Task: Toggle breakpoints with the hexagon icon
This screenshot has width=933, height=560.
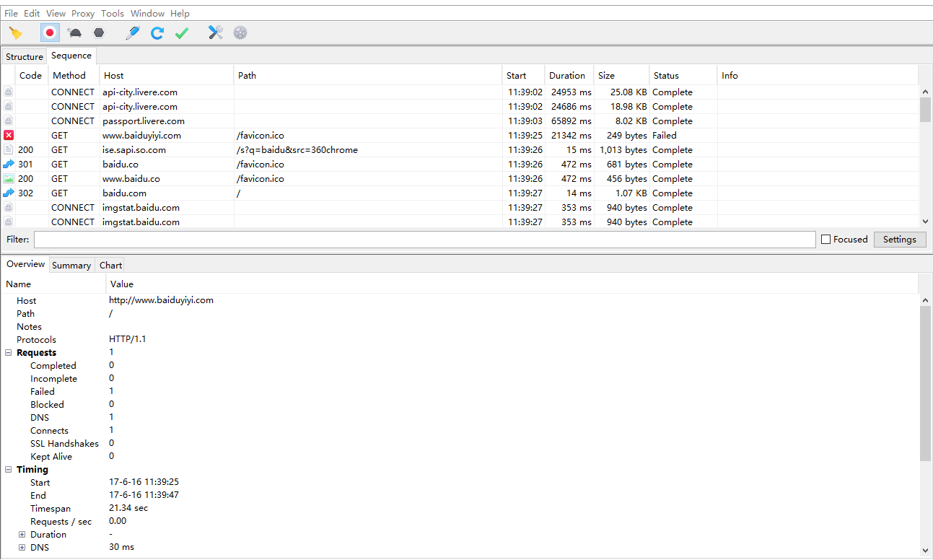Action: click(99, 32)
